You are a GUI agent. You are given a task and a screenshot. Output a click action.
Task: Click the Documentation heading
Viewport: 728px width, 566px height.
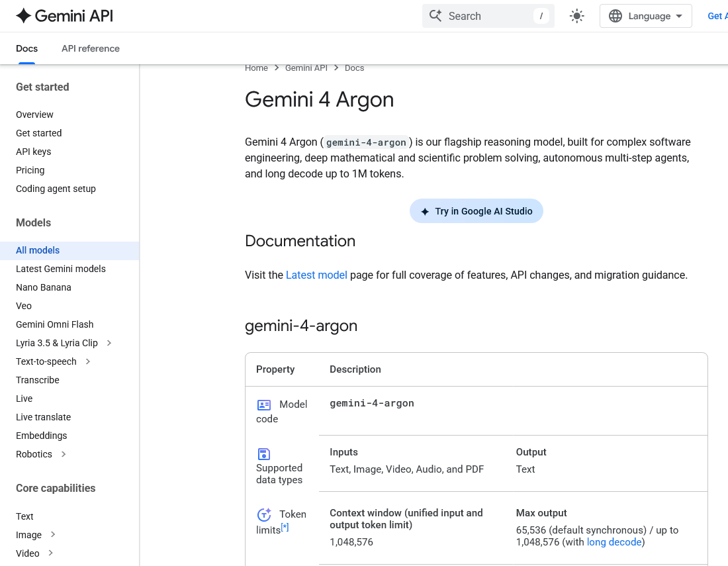[300, 241]
